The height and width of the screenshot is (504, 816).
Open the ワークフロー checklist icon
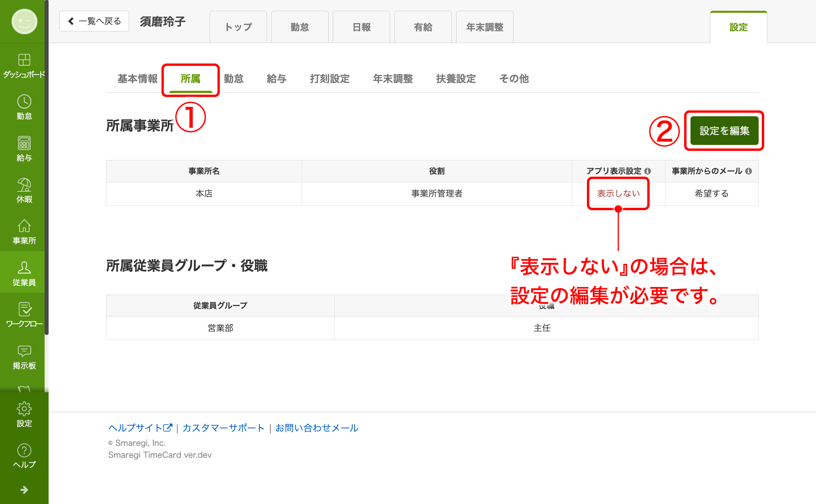coord(24,309)
